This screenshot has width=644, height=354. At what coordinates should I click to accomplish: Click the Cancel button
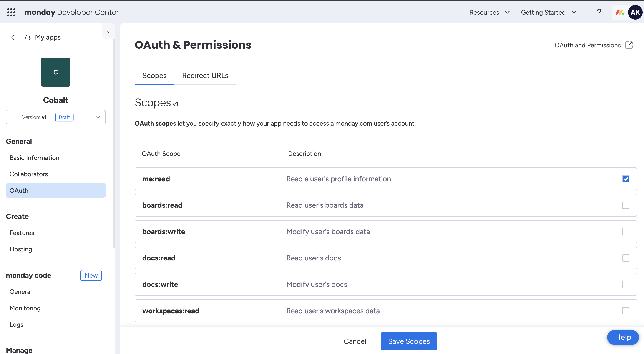(355, 341)
